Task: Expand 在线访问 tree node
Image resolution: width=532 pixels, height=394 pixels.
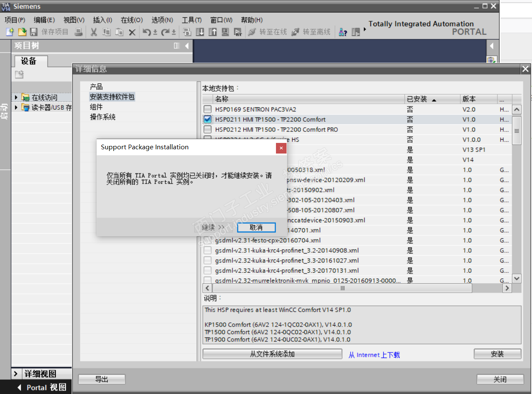Action: (17, 98)
